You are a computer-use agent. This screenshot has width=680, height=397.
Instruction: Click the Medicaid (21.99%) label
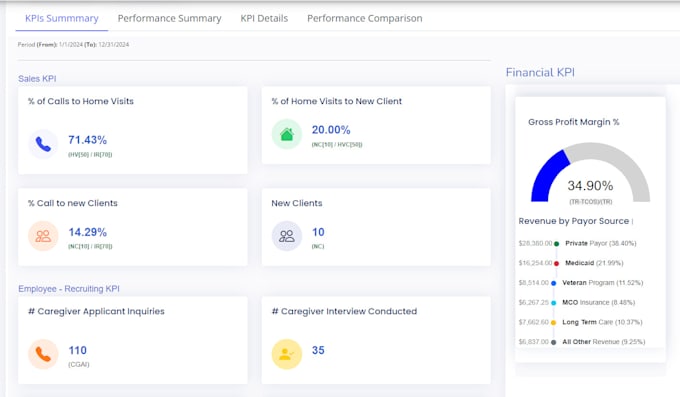tap(594, 263)
